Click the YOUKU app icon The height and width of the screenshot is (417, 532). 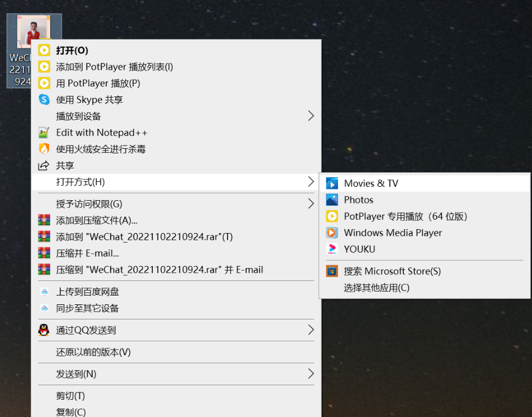(332, 249)
